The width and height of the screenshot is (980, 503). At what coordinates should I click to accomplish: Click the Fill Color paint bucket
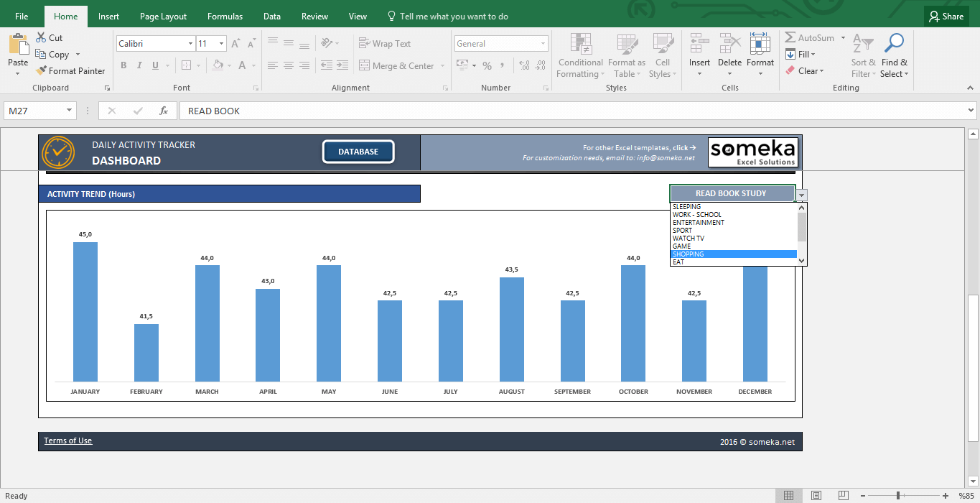(x=218, y=65)
